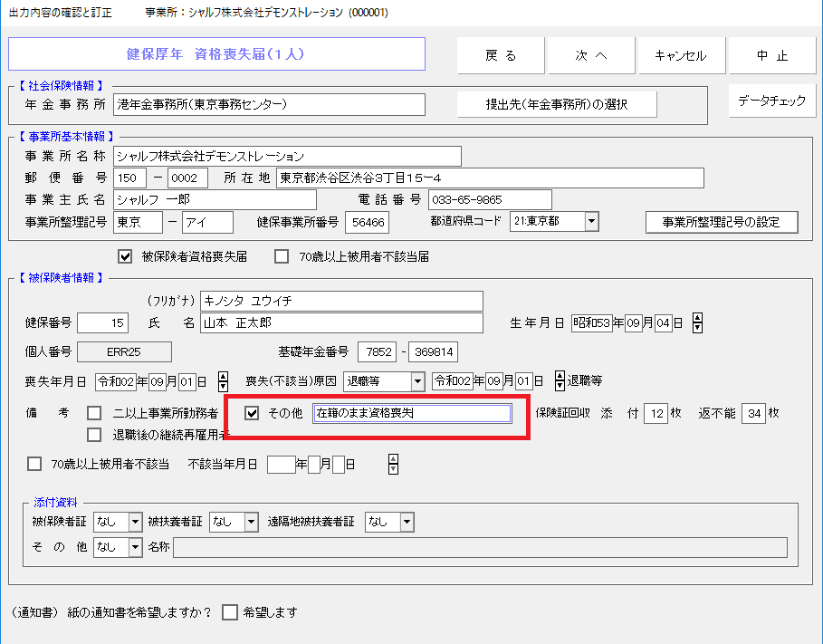The height and width of the screenshot is (644, 823).
Task: Expand 都道府県コード dropdown
Action: [591, 222]
